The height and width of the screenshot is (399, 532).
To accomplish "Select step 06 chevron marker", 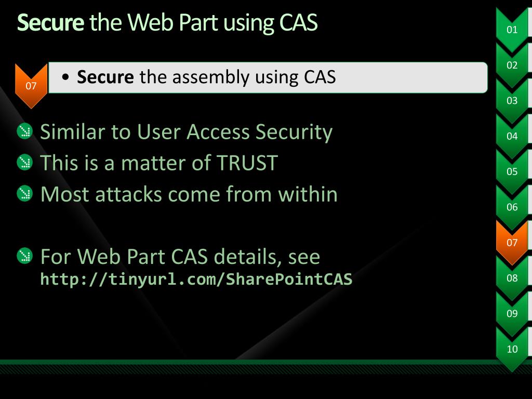I will [x=512, y=207].
